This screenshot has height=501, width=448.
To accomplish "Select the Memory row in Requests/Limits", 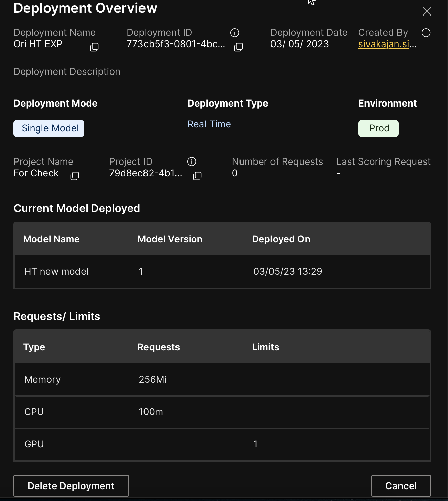I will coord(222,379).
